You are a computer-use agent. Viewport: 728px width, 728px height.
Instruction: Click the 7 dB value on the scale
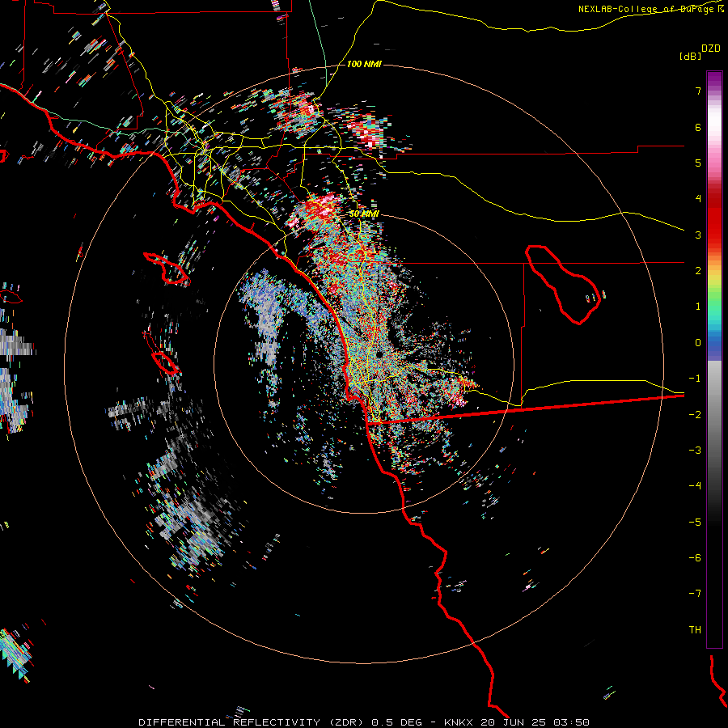pos(698,91)
